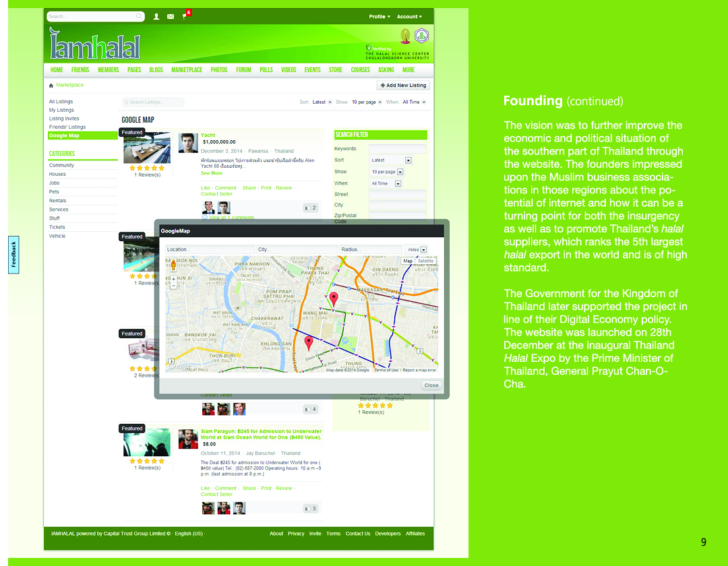Open the miles unit dropdown in GoogleMap dialog

[417, 249]
